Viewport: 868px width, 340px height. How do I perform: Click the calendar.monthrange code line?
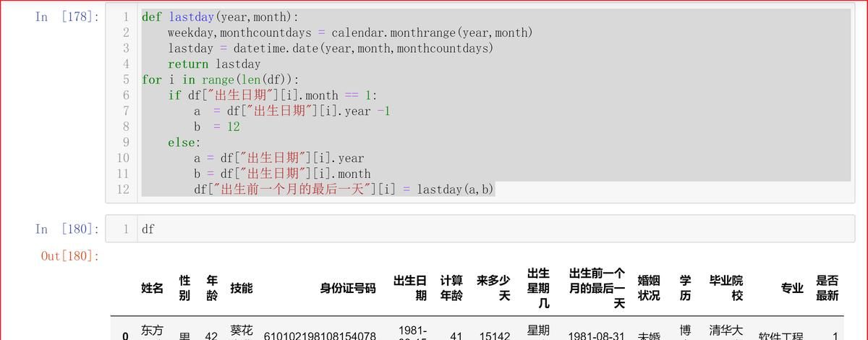click(x=350, y=33)
